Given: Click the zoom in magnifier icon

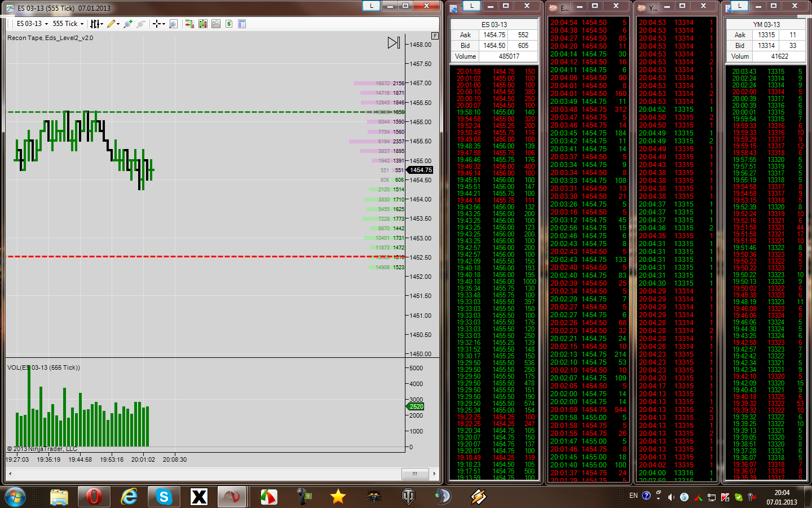Looking at the screenshot, I should (x=128, y=24).
